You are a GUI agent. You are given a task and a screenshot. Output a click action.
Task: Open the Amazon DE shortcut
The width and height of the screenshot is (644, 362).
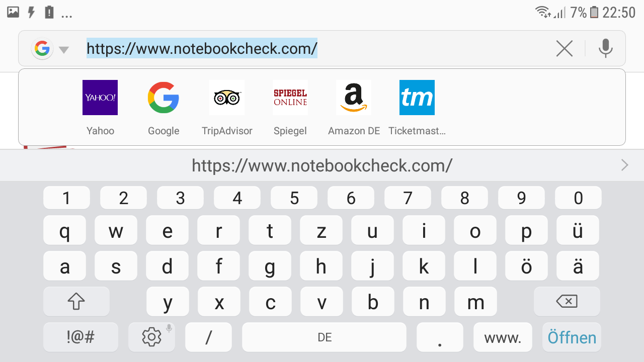pyautogui.click(x=354, y=98)
